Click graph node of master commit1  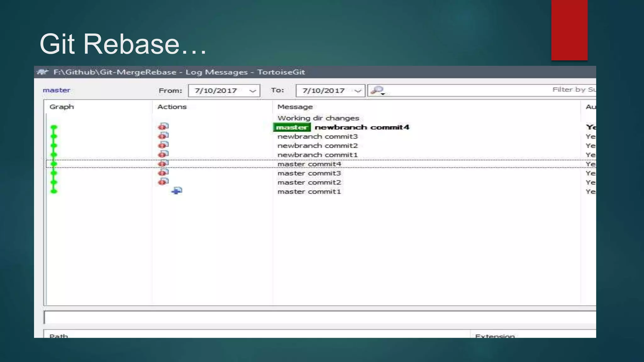coord(54,191)
